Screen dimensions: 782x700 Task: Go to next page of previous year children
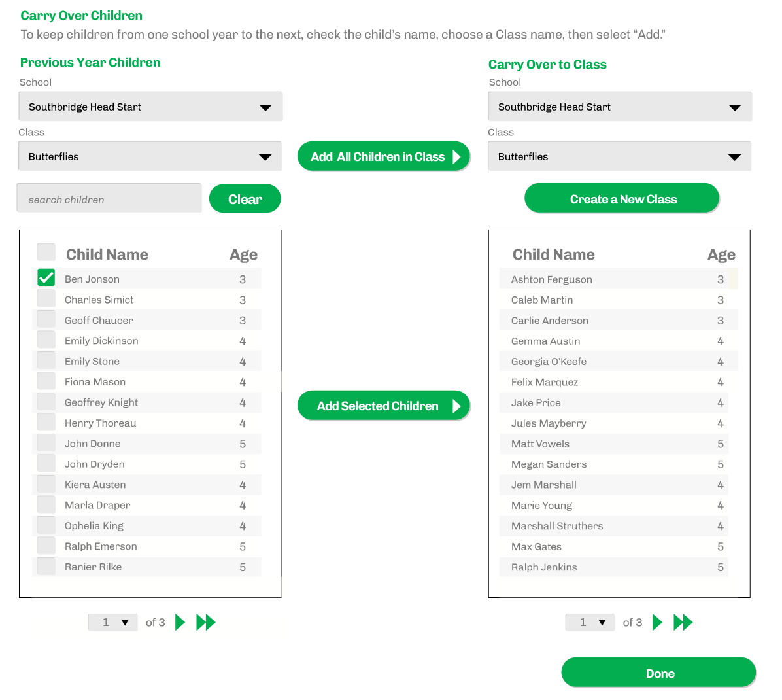point(180,622)
